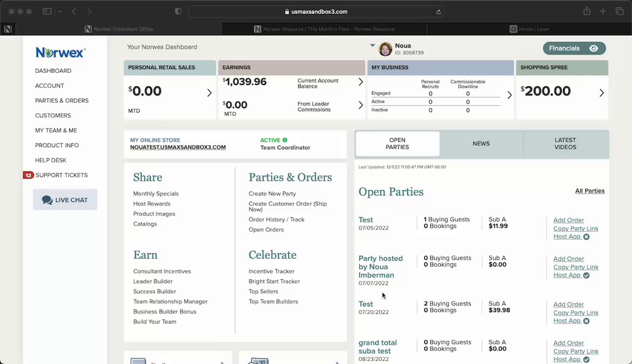Click Create New Party link
The image size is (632, 364).
point(272,194)
